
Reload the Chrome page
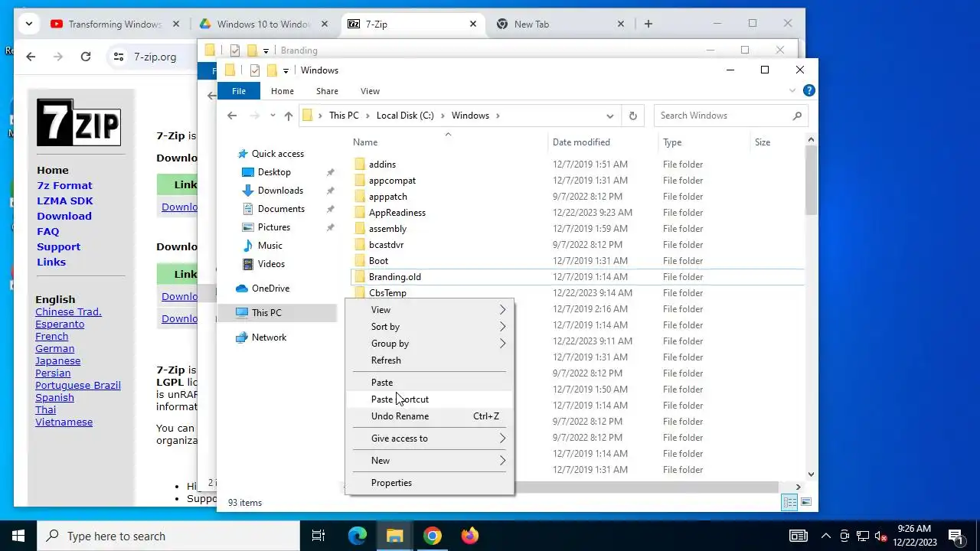pos(86,57)
